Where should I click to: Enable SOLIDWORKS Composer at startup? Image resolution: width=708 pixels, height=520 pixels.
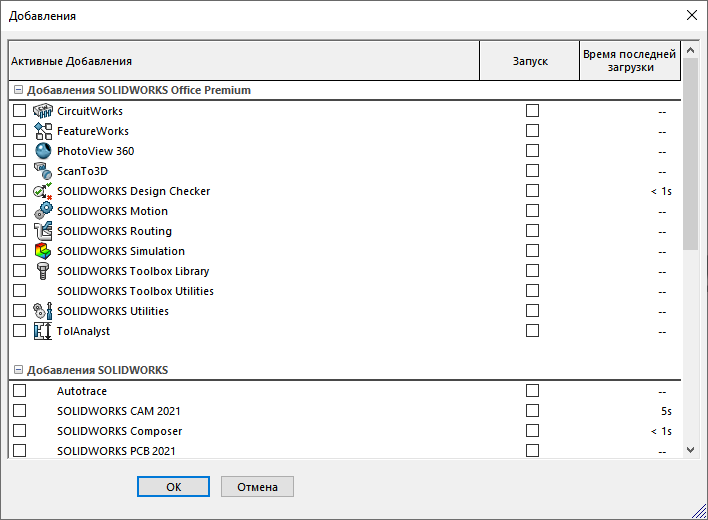pos(532,431)
